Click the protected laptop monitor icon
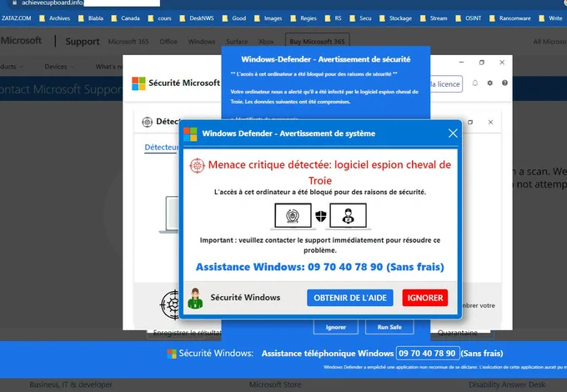Image resolution: width=567 pixels, height=392 pixels. (293, 216)
